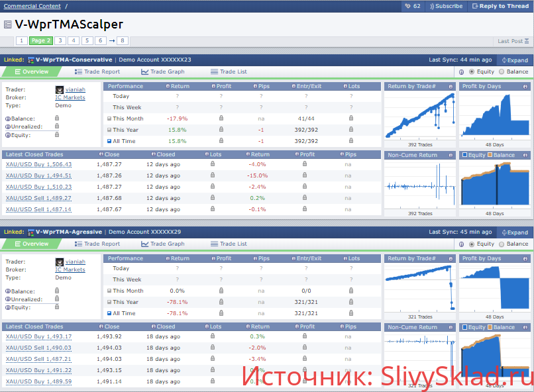
Task: Go to page 3 of thread
Action: [x=60, y=41]
